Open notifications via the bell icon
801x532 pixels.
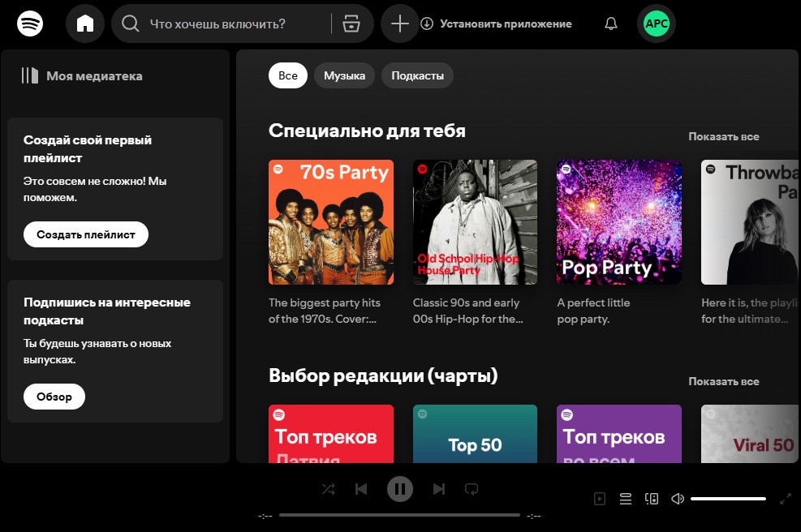point(611,24)
